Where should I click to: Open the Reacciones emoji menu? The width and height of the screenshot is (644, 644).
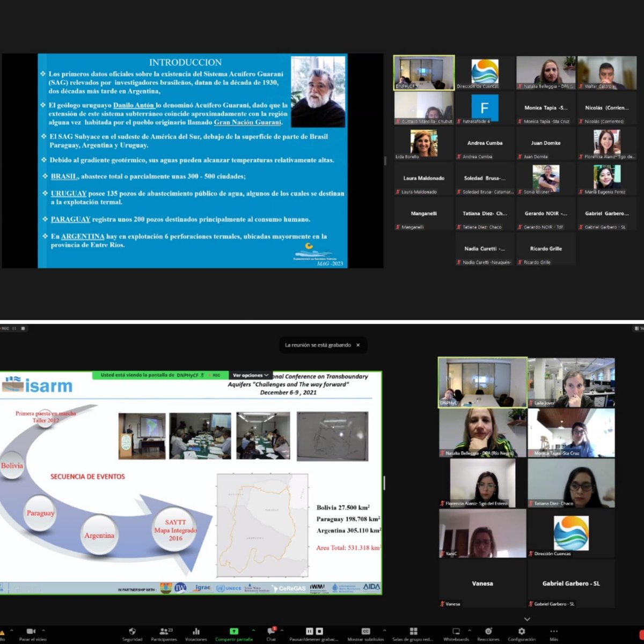click(x=488, y=634)
